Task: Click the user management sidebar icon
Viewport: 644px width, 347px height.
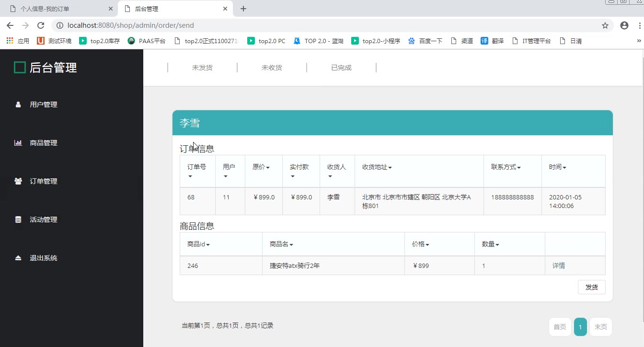Action: pyautogui.click(x=18, y=104)
